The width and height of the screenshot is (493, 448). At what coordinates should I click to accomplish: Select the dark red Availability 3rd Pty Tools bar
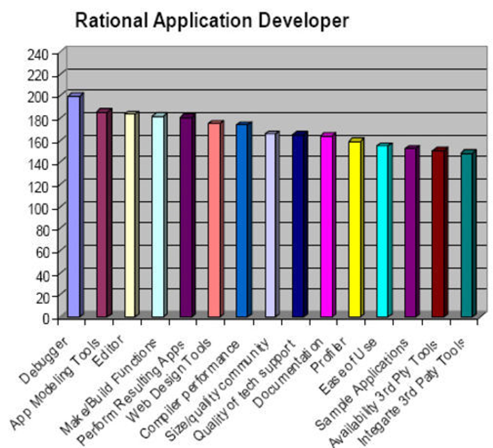pyautogui.click(x=440, y=232)
